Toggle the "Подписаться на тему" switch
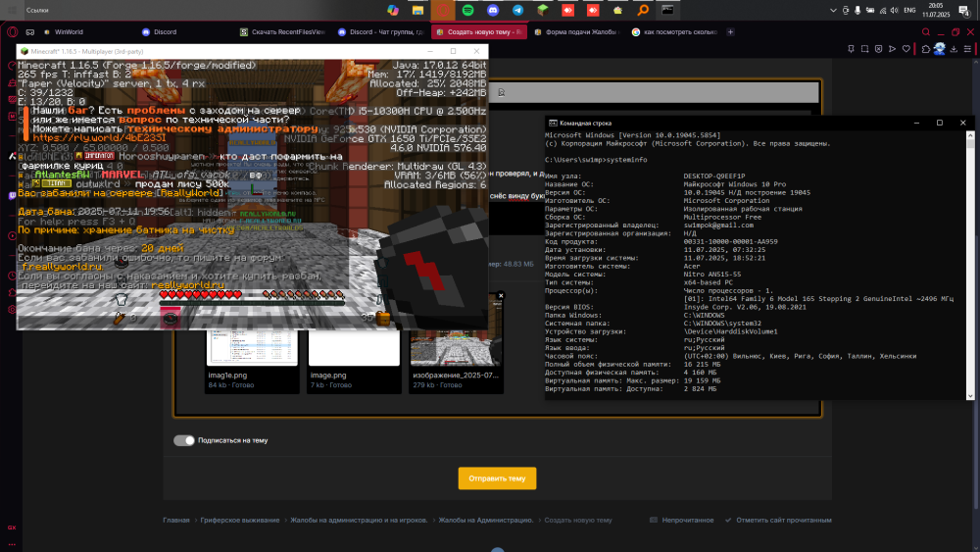 184,440
